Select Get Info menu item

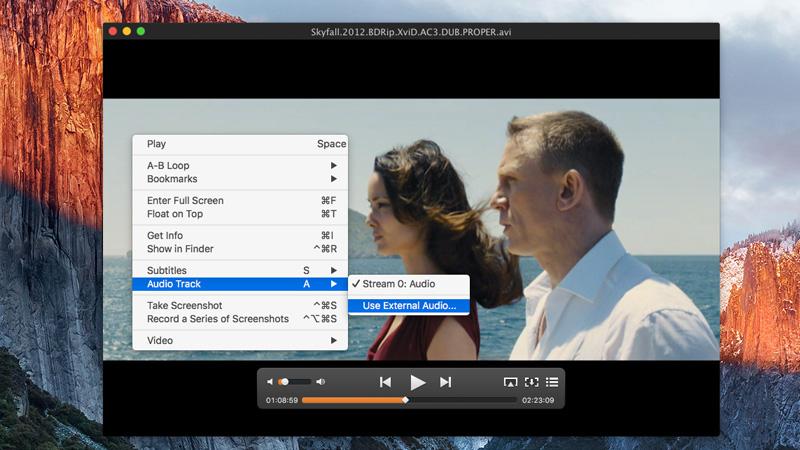tap(240, 235)
